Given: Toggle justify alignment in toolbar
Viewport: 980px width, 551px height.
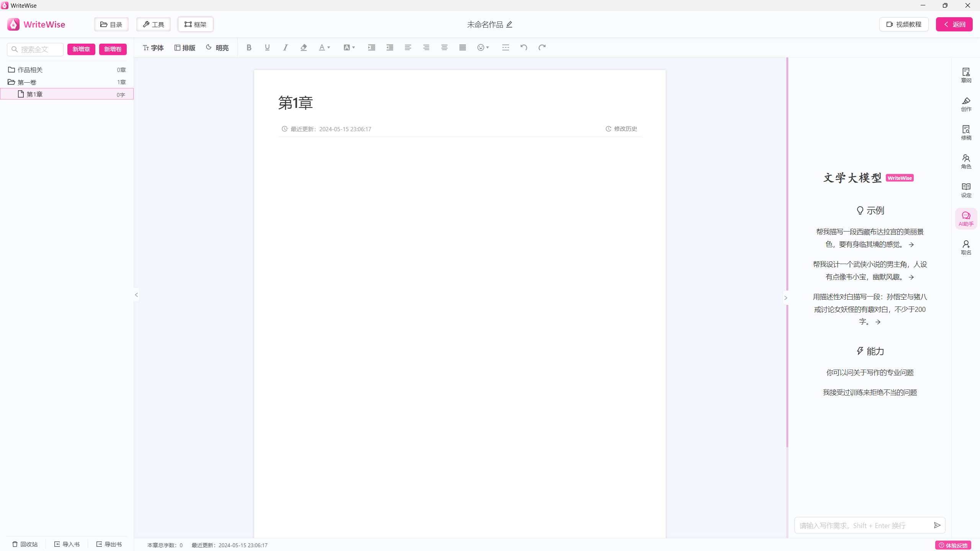Looking at the screenshot, I should coord(462,47).
